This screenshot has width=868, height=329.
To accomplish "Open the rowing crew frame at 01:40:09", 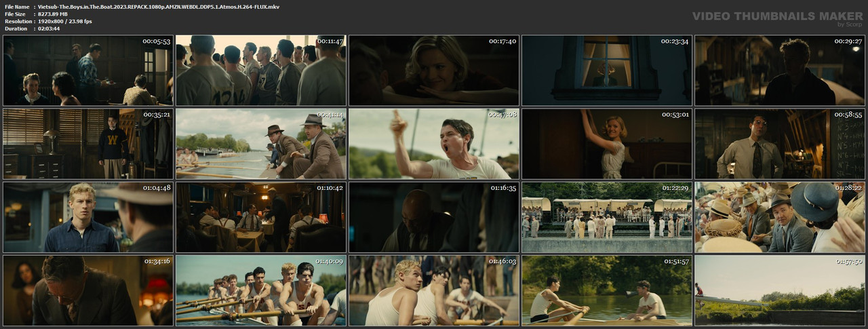I will coord(261,290).
